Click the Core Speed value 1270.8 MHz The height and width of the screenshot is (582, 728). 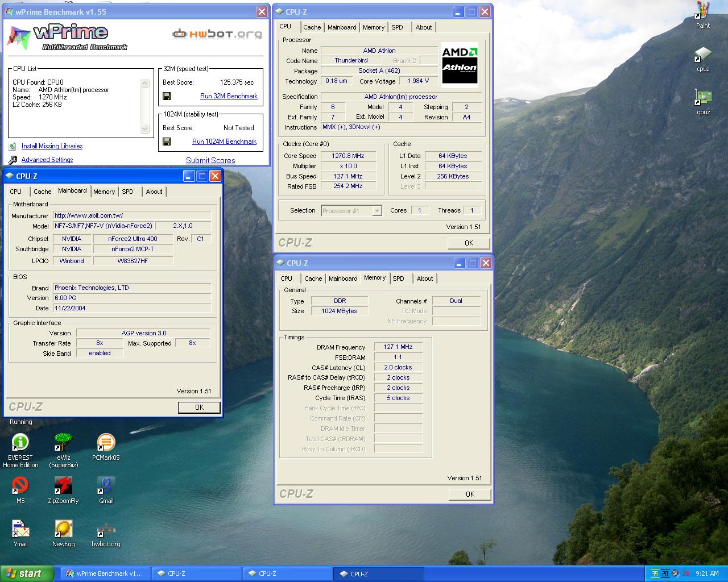(x=348, y=156)
